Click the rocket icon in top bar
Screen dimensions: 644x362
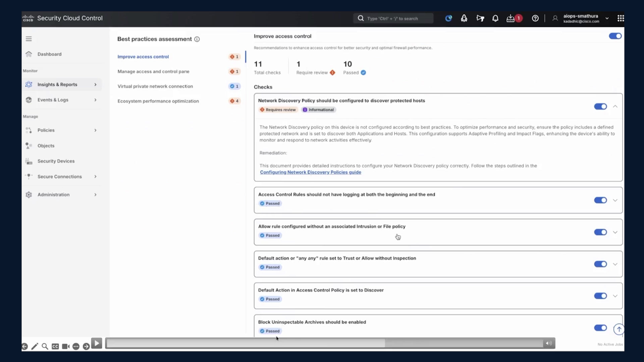coord(464,18)
